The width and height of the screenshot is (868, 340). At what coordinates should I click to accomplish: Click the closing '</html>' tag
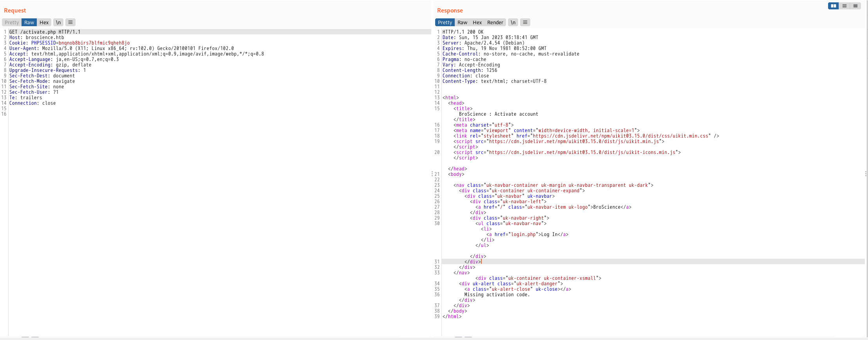coord(452,317)
